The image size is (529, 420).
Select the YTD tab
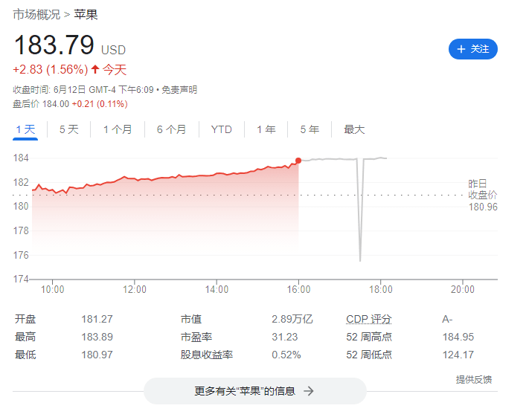pyautogui.click(x=221, y=129)
